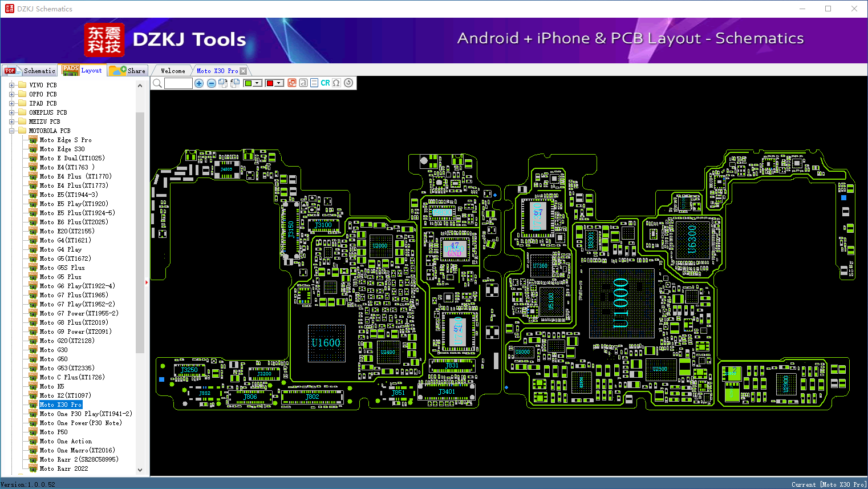Click the PADS icon before Moto P50
Image resolution: width=868 pixels, height=489 pixels.
pyautogui.click(x=33, y=432)
